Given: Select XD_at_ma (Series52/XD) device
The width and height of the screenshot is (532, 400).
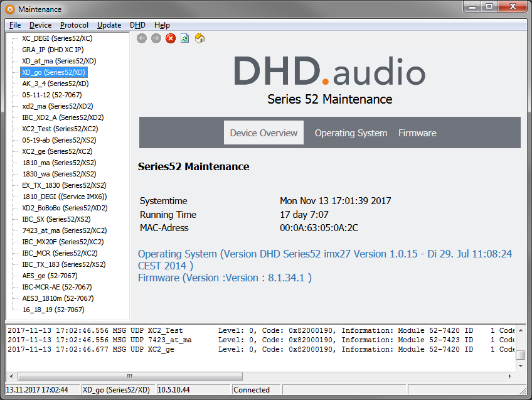Looking at the screenshot, I should tap(59, 61).
